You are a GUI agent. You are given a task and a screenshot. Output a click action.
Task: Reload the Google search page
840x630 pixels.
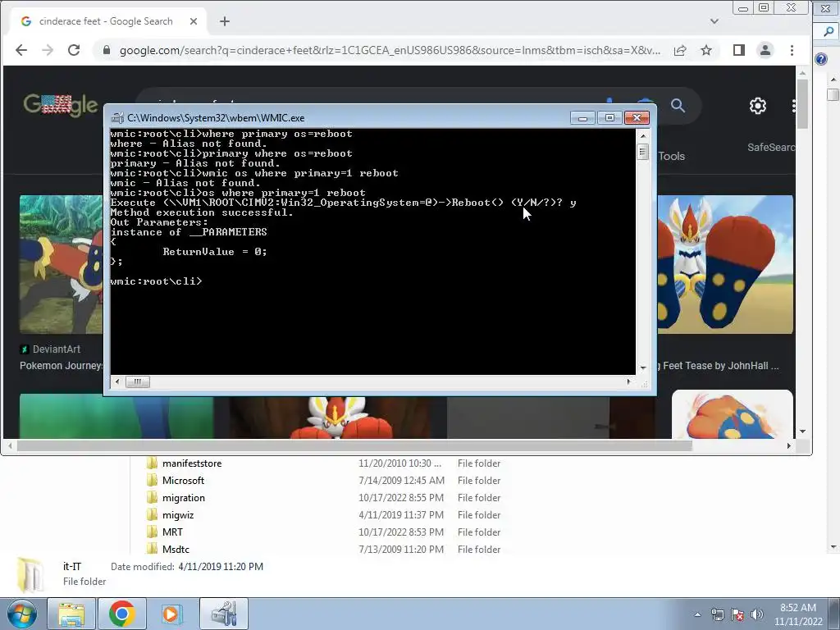(74, 50)
